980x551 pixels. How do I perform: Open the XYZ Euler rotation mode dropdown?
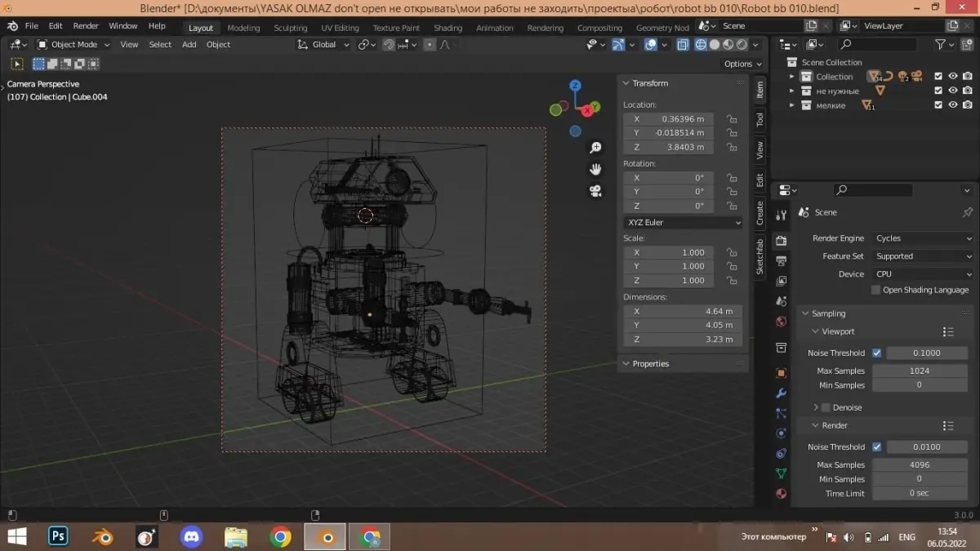click(683, 222)
